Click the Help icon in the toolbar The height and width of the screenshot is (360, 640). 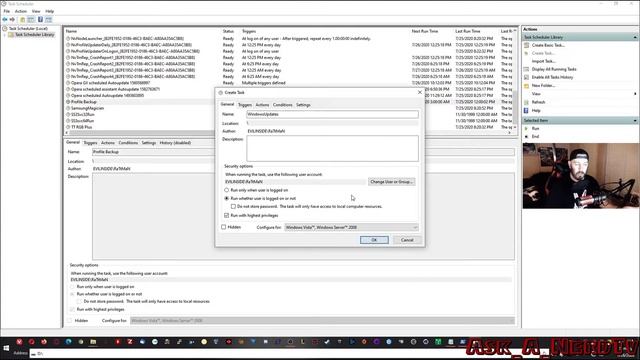coord(40,20)
